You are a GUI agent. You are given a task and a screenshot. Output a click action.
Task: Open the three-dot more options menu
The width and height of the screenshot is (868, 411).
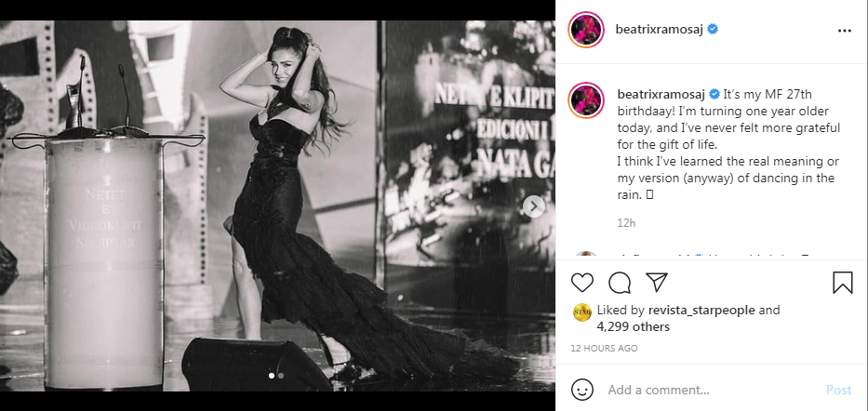pyautogui.click(x=844, y=30)
